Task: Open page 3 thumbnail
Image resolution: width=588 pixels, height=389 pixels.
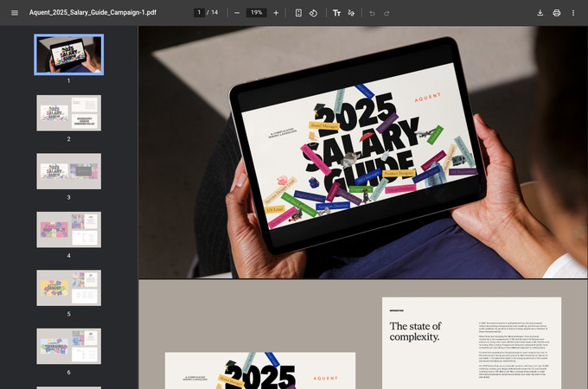Action: 69,171
